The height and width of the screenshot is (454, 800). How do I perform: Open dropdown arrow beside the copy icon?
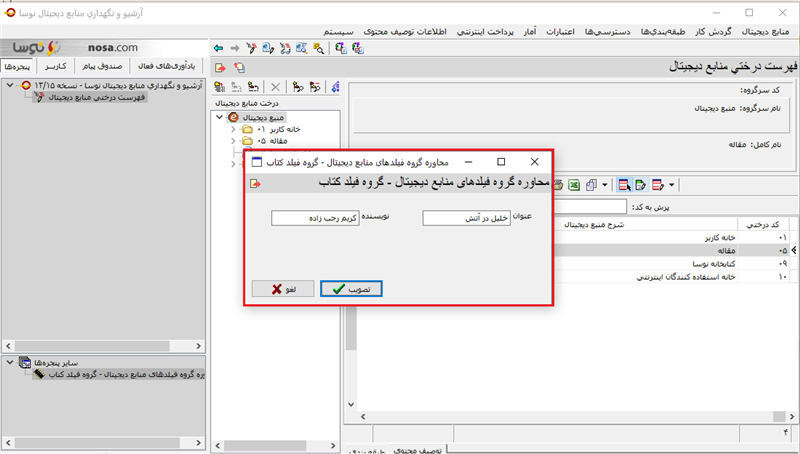coord(605,185)
